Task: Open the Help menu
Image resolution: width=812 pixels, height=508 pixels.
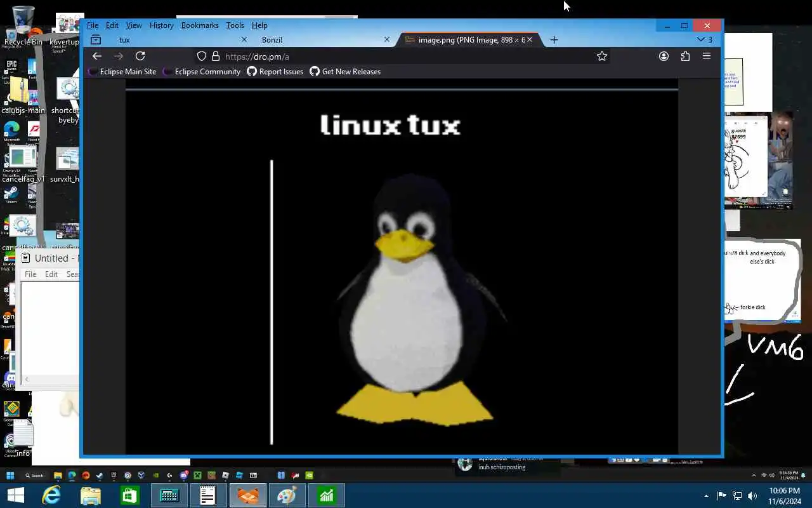Action: 259,25
